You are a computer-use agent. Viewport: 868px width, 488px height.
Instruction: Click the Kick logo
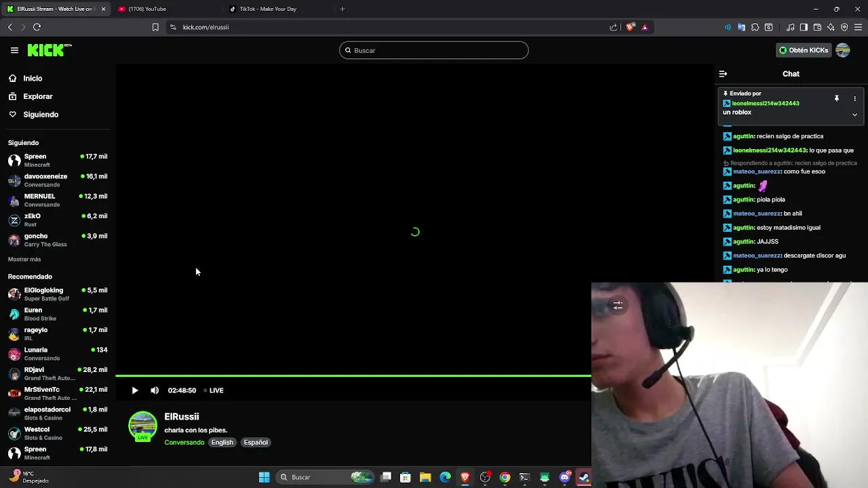point(50,50)
